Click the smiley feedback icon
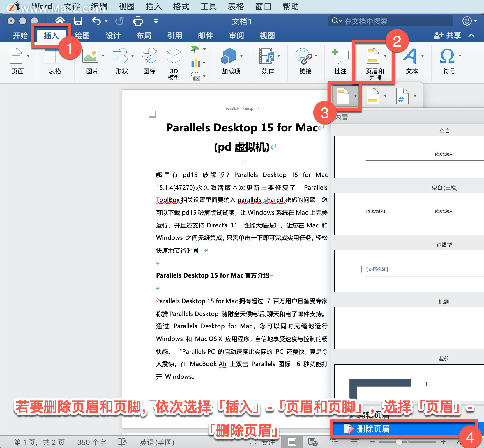The width and height of the screenshot is (484, 448). click(467, 21)
